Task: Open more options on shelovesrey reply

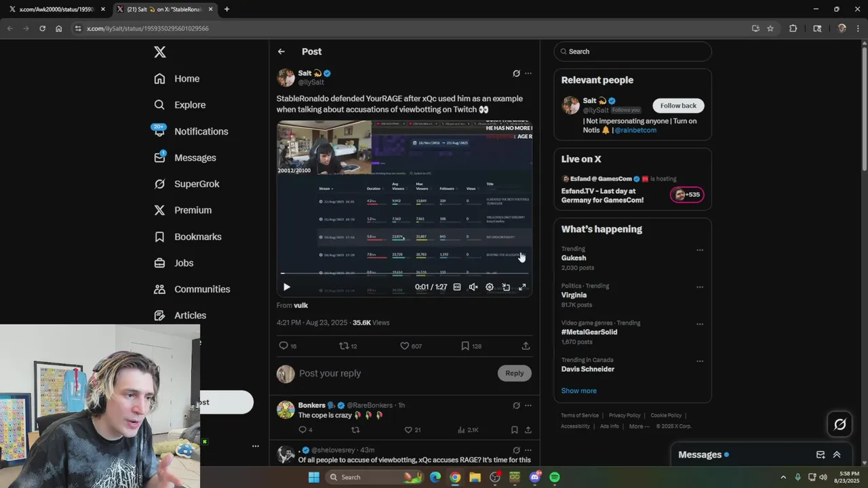Action: 528,450
